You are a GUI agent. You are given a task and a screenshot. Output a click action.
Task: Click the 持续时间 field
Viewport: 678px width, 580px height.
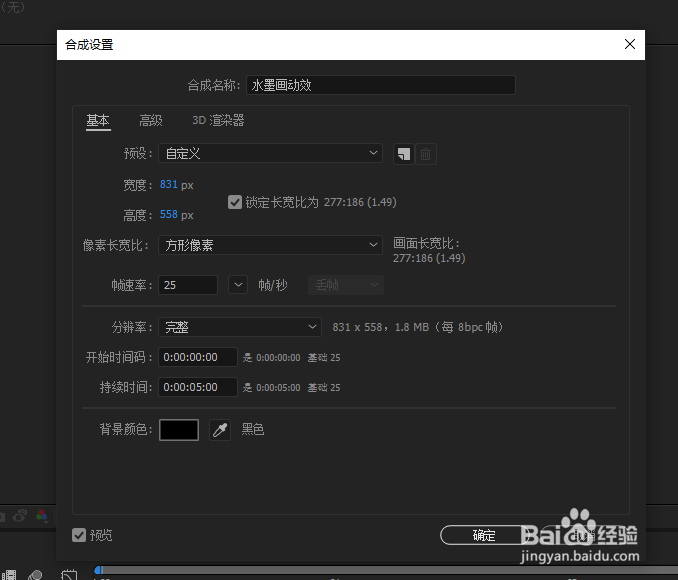pyautogui.click(x=198, y=387)
